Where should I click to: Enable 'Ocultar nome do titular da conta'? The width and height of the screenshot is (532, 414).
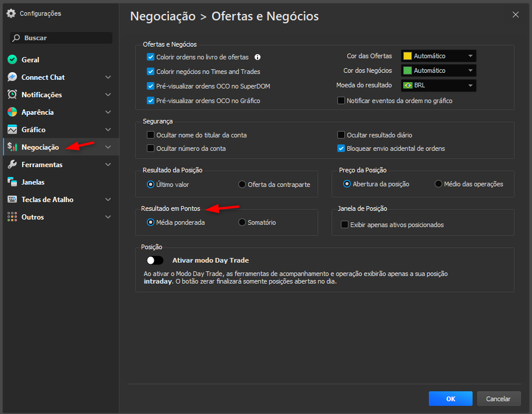tap(150, 135)
